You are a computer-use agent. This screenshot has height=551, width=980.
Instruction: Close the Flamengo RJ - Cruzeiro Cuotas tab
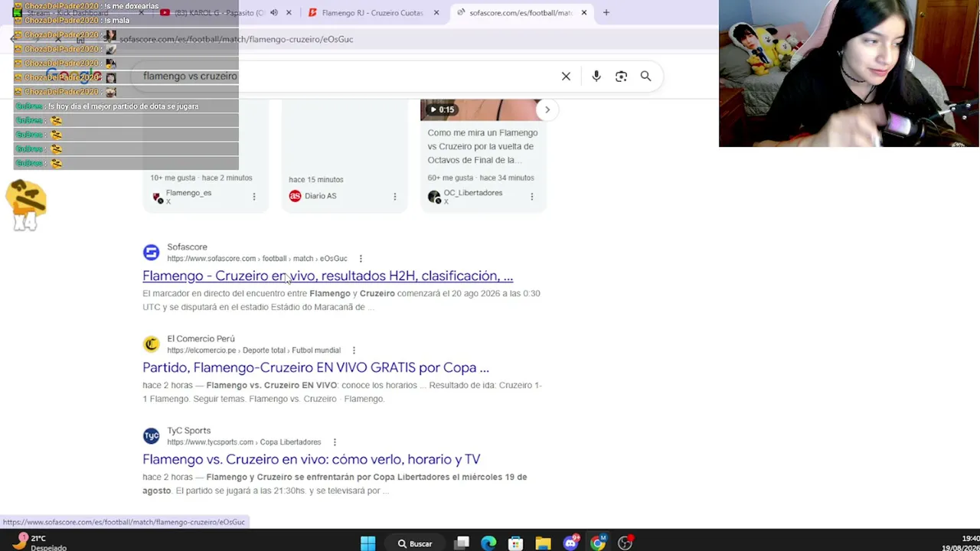pyautogui.click(x=436, y=13)
